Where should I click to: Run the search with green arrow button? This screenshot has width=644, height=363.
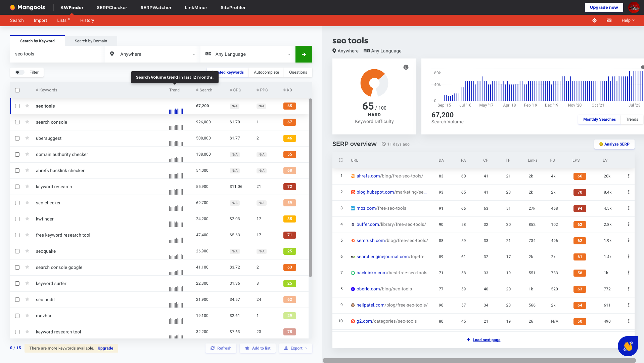point(304,54)
